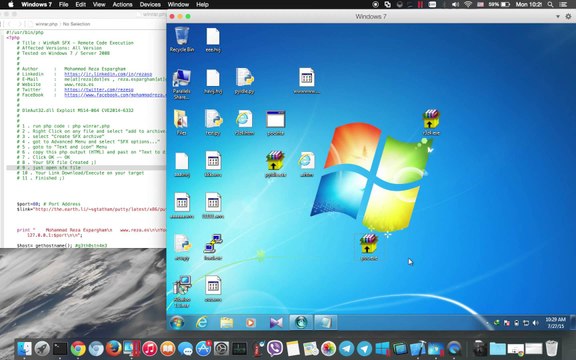This screenshot has height=360, width=576.
Task: Select the pyidle.py Python file
Action: click(245, 82)
